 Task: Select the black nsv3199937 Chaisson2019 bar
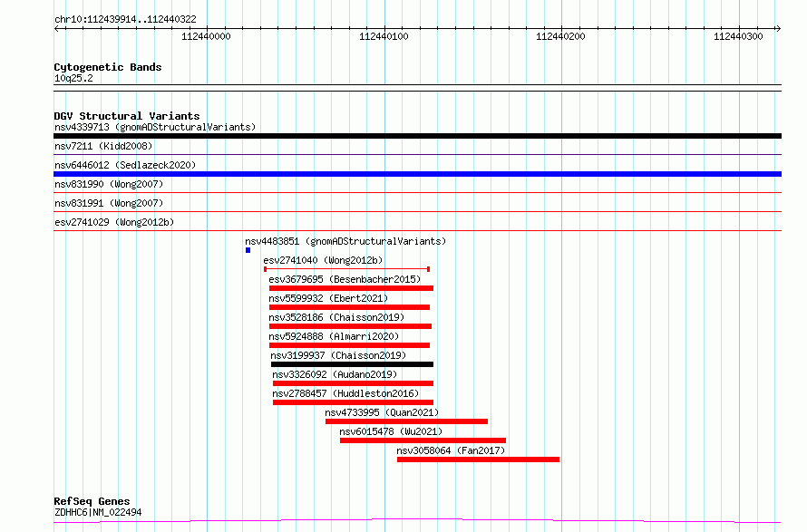[351, 364]
